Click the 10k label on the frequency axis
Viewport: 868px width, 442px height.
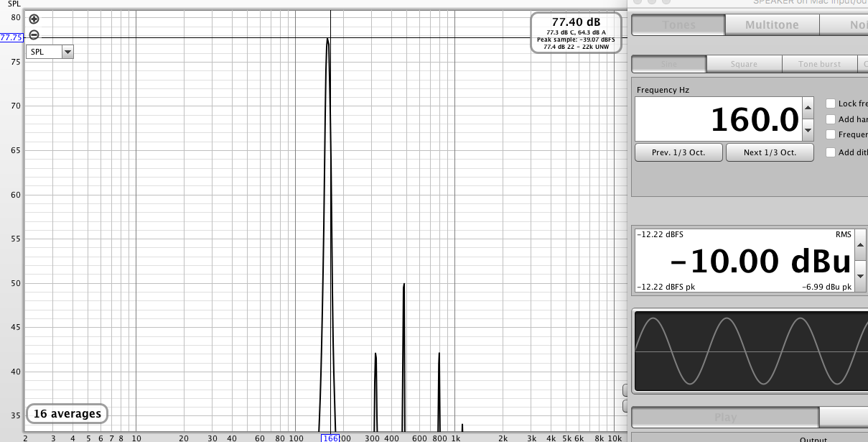pyautogui.click(x=615, y=438)
